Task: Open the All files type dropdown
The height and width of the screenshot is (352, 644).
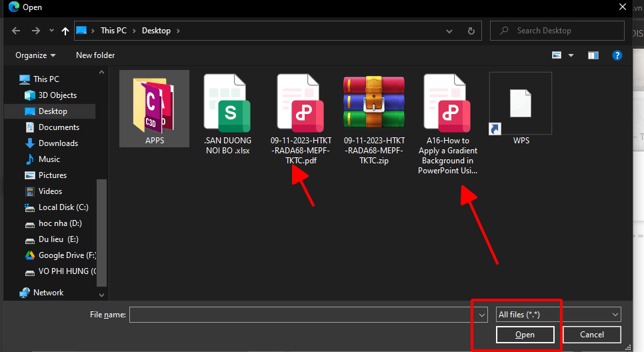Action: click(x=558, y=314)
